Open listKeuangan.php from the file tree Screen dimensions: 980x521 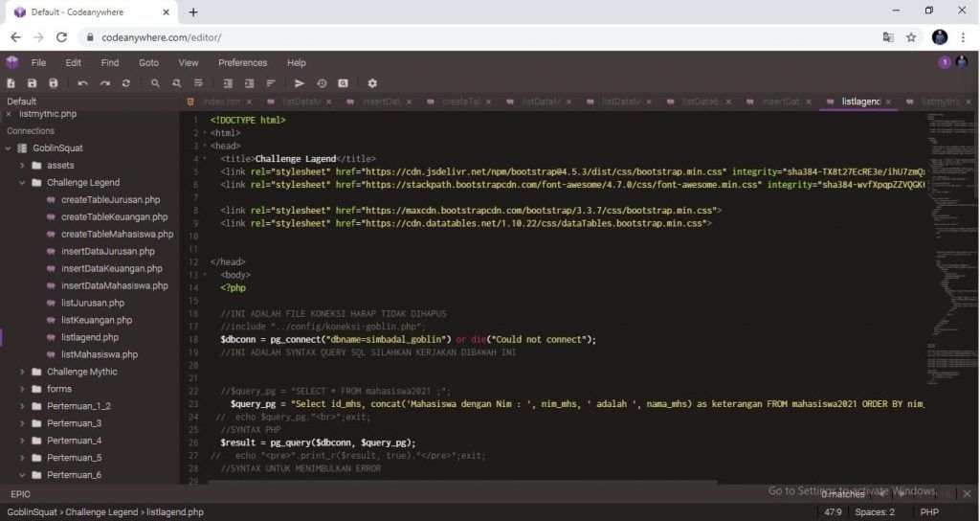pyautogui.click(x=97, y=320)
